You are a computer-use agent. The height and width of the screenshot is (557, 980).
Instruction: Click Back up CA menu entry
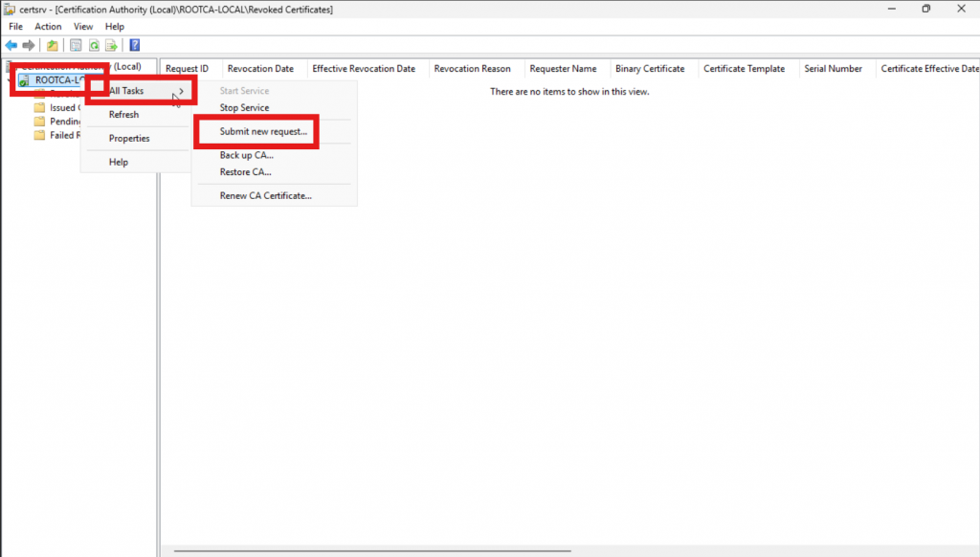tap(247, 155)
